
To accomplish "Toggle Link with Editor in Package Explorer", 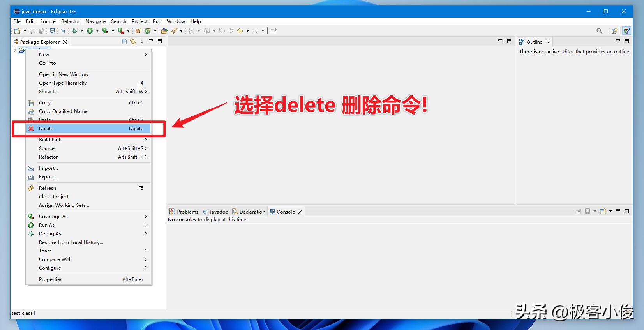I will 133,41.
